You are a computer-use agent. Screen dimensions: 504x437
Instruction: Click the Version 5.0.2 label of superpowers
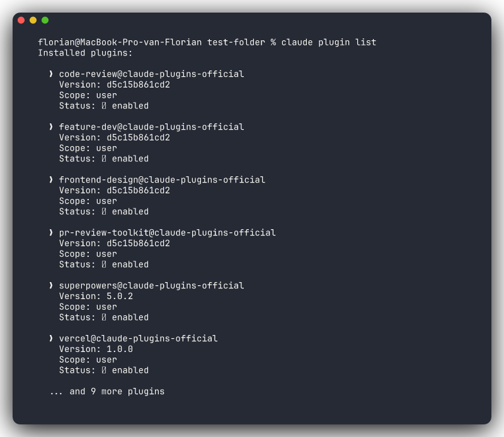pyautogui.click(x=95, y=295)
